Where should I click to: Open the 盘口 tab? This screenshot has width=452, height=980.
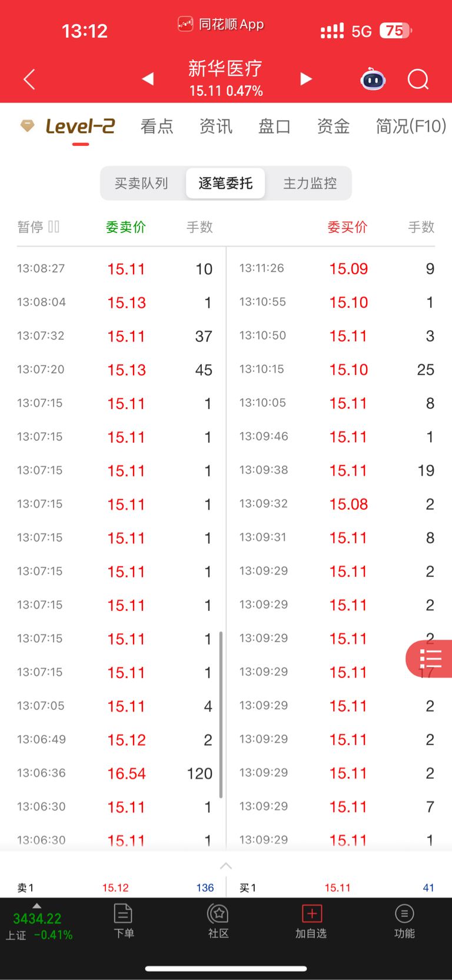pyautogui.click(x=275, y=126)
